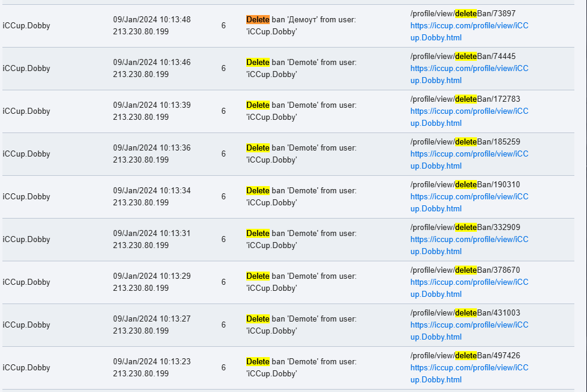Click path text /profile/view/deleteBan/378670

click(x=465, y=270)
